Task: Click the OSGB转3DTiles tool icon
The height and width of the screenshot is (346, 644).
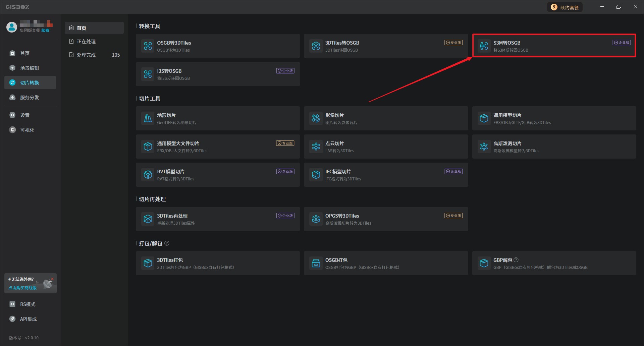Action: (x=148, y=46)
